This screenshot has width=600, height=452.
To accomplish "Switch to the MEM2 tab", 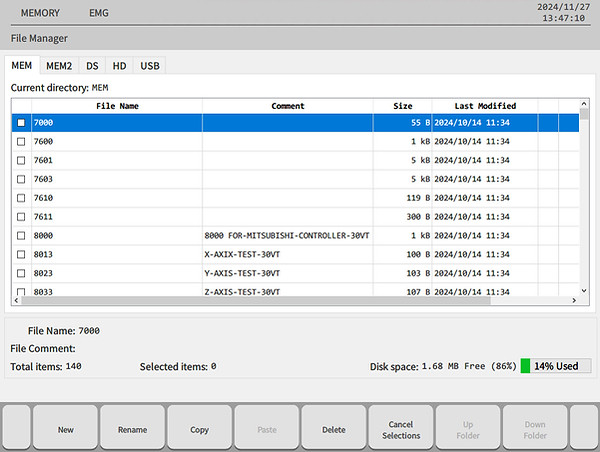I will [59, 66].
